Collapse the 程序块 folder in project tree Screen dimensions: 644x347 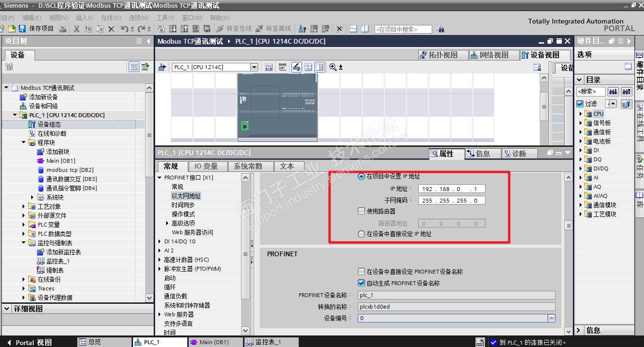click(24, 143)
